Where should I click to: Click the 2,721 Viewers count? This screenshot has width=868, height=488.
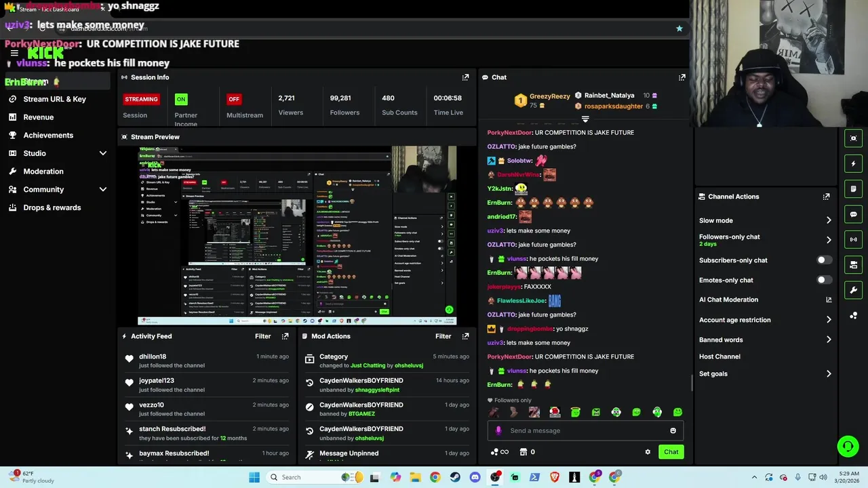[x=286, y=98]
